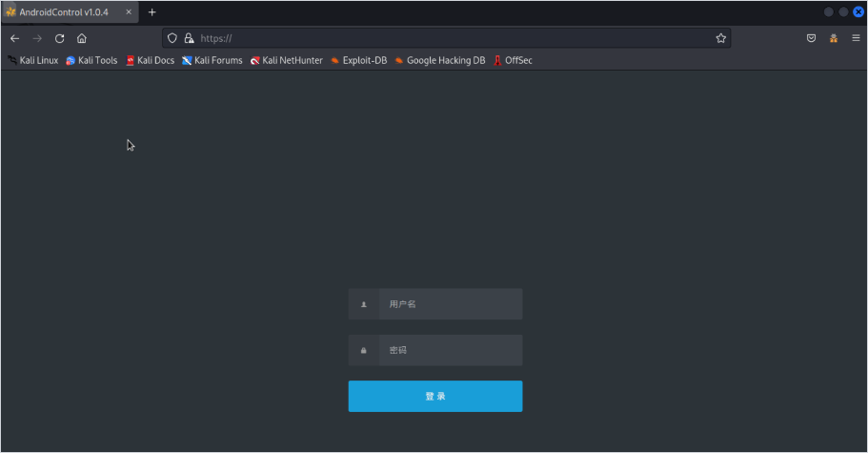Open the Exploit-DB bookmark
Viewport: 868px width, 453px height.
pyautogui.click(x=359, y=60)
